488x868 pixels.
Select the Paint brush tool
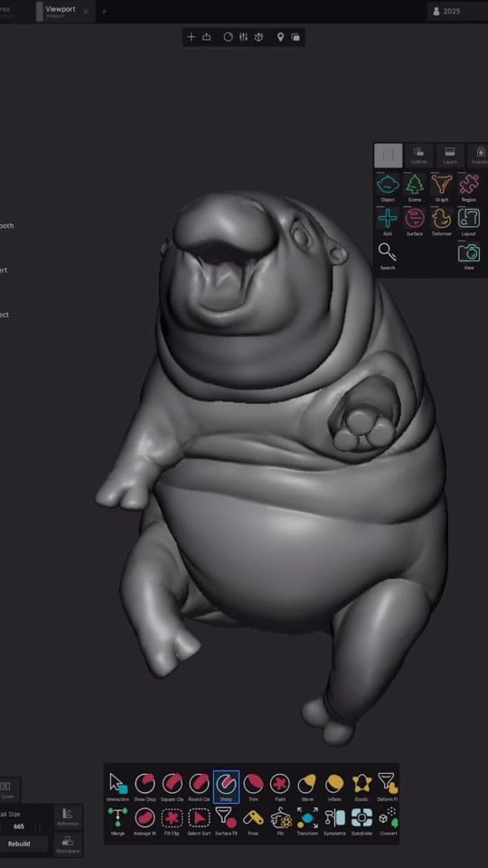[280, 787]
